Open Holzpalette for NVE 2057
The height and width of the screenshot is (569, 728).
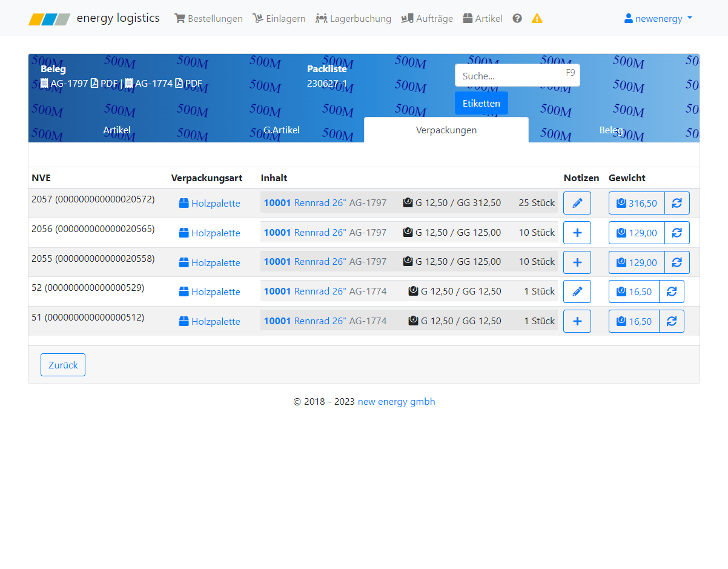click(x=210, y=203)
